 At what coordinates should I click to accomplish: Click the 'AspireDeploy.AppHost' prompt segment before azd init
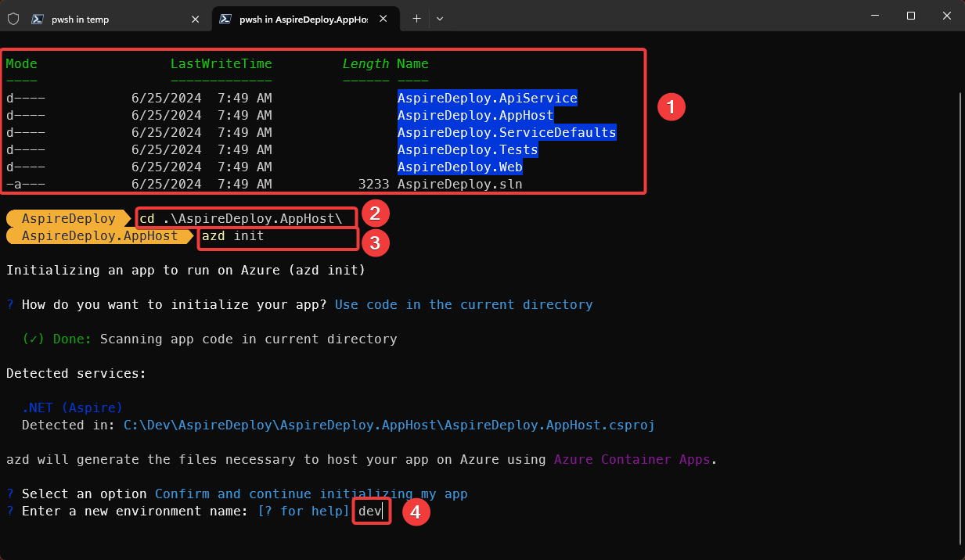[99, 235]
